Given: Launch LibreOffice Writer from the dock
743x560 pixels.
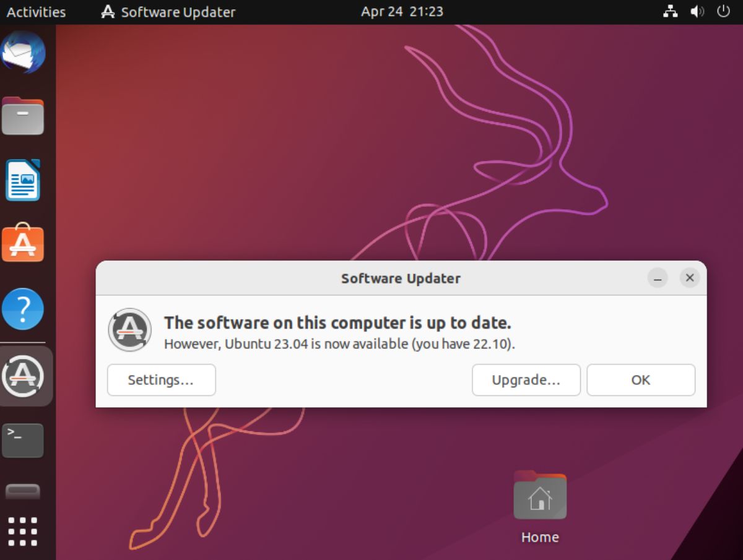Looking at the screenshot, I should [x=23, y=181].
